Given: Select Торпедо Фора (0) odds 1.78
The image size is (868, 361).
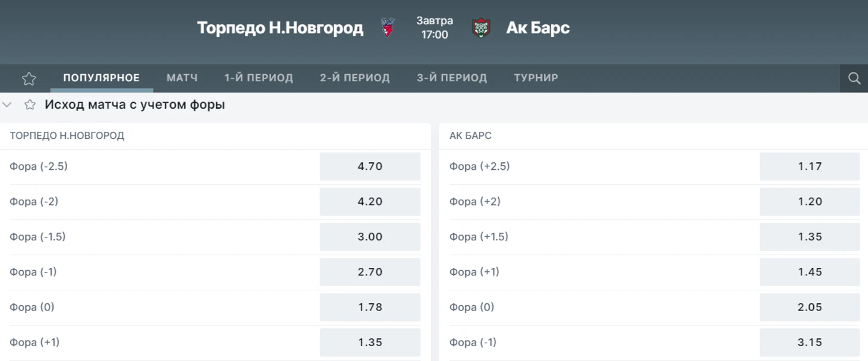Looking at the screenshot, I should click(x=370, y=307).
